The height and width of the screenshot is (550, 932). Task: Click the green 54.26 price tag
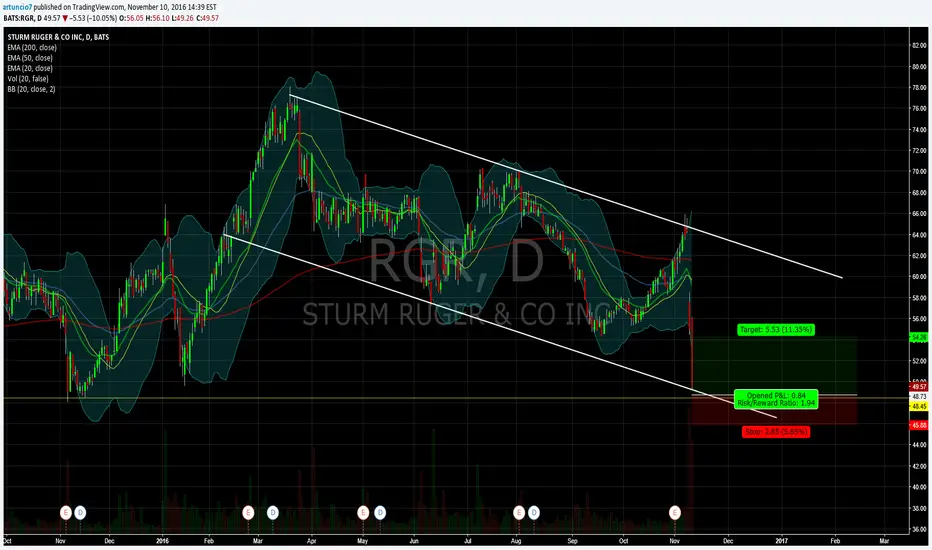point(919,337)
